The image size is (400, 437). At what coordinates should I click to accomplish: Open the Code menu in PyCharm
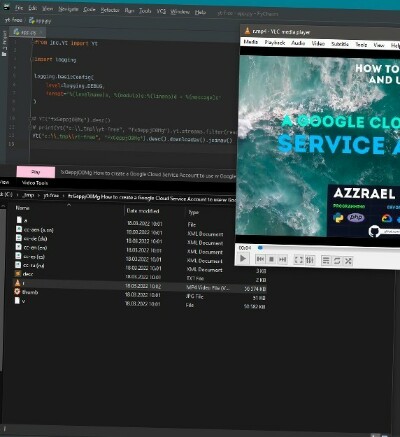point(89,9)
